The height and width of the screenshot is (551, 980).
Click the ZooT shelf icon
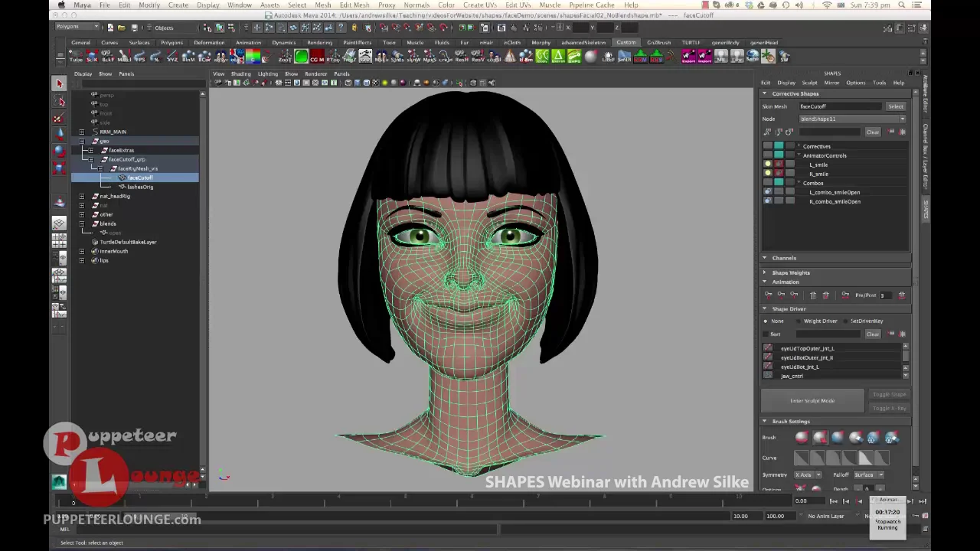coord(285,57)
